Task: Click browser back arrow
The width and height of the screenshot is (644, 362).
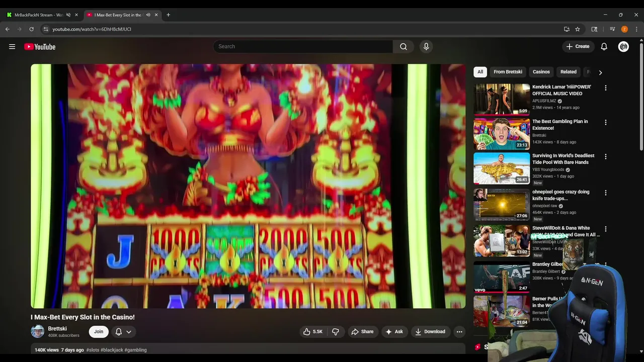Action: click(x=8, y=29)
